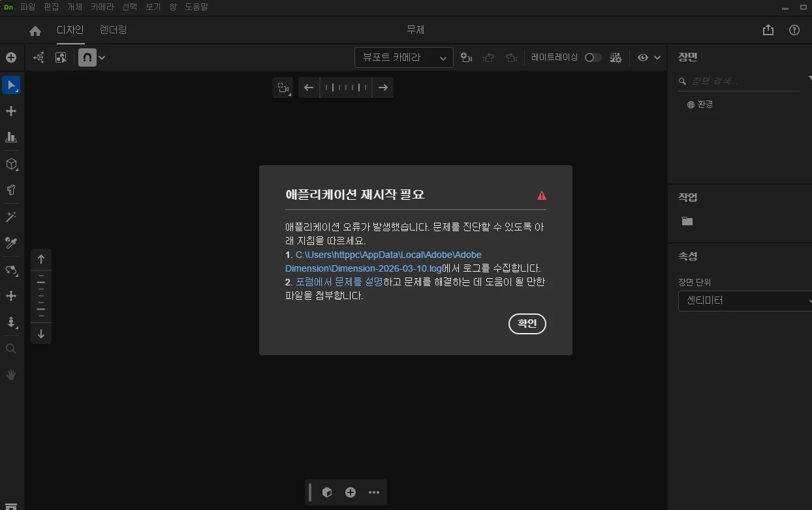This screenshot has height=510, width=812.
Task: Open the 편집 menu
Action: [x=52, y=7]
